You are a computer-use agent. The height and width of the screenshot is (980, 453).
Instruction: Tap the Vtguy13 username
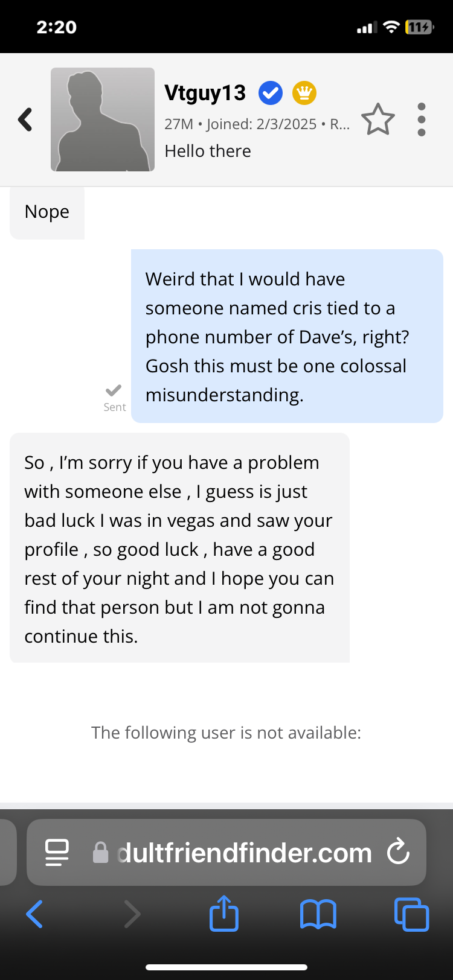[205, 93]
